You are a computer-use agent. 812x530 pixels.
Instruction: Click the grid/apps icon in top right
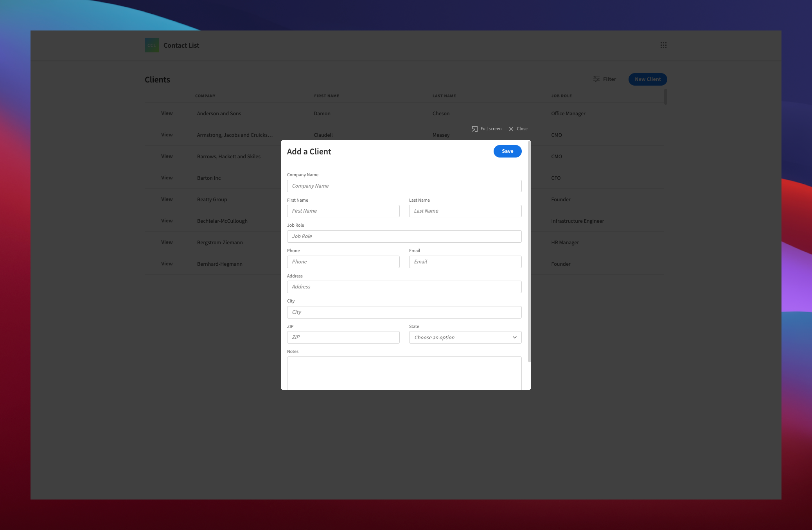click(663, 45)
